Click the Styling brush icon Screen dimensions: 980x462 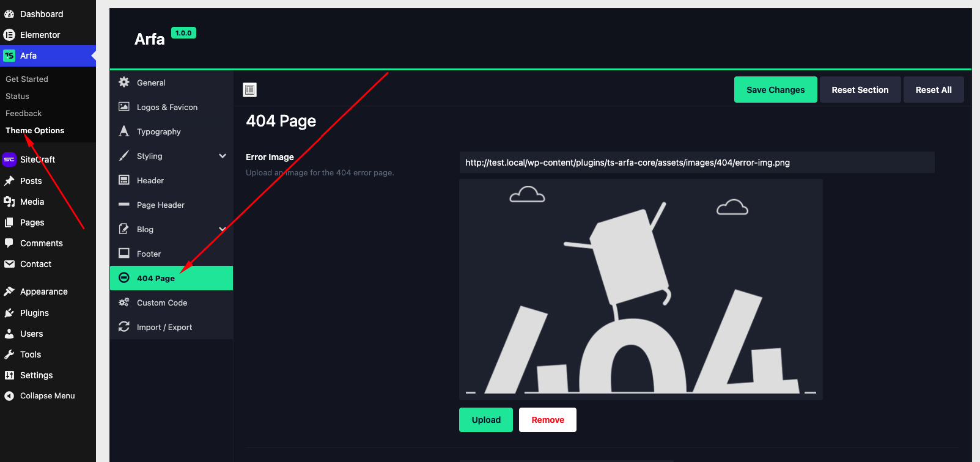[x=124, y=155]
